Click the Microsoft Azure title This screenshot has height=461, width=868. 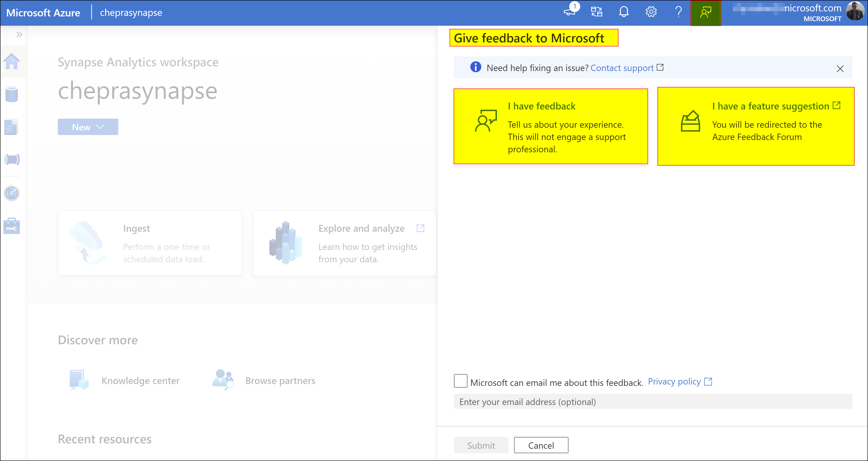tap(43, 13)
